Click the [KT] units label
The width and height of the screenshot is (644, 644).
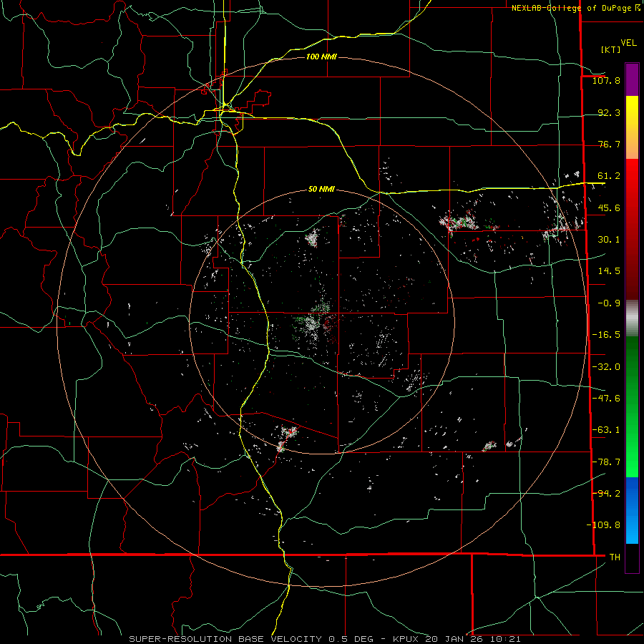tap(611, 49)
